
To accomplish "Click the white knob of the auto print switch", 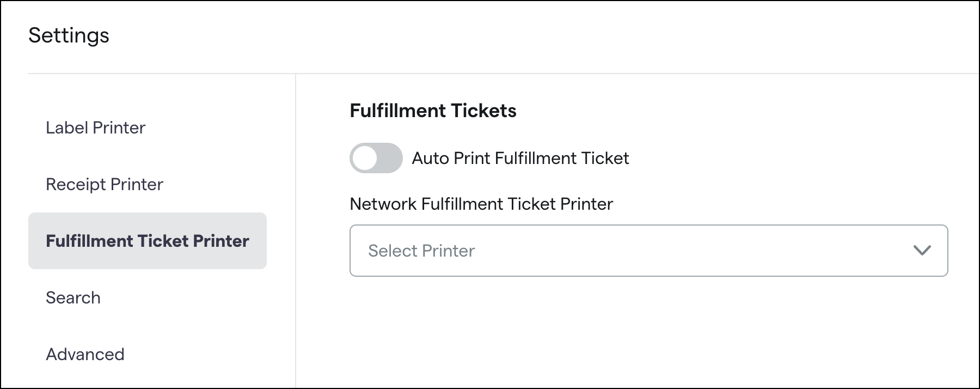I will 365,158.
